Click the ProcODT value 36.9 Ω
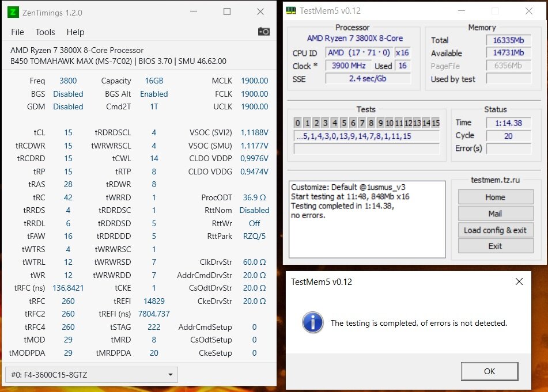548x392 pixels. tap(255, 197)
